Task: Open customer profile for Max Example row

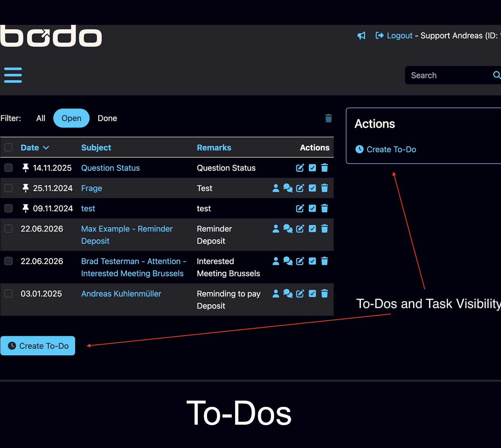Action: pos(276,229)
